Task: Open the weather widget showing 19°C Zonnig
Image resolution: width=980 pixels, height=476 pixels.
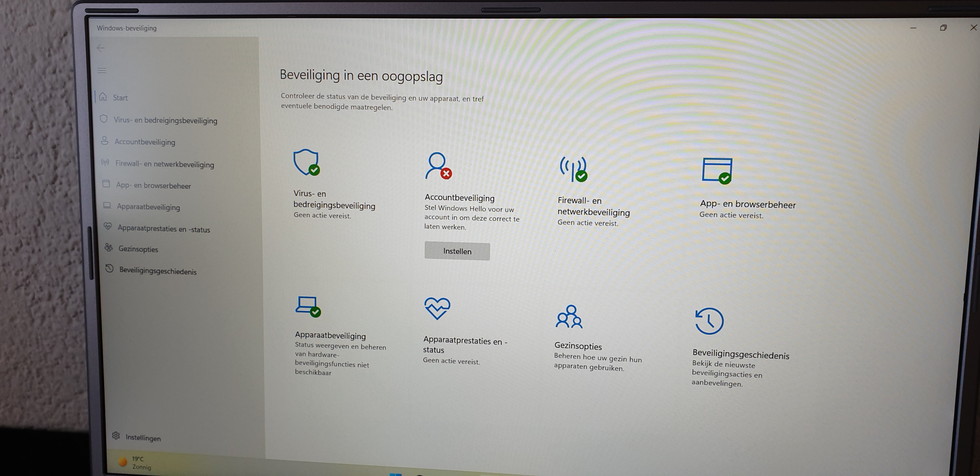Action: coord(135,463)
